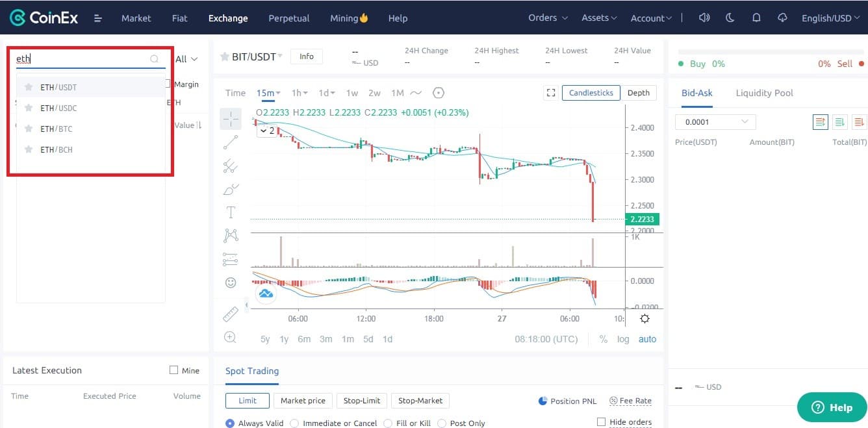Click the TradingView cloud logo on chart
The image size is (868, 428).
(x=265, y=294)
